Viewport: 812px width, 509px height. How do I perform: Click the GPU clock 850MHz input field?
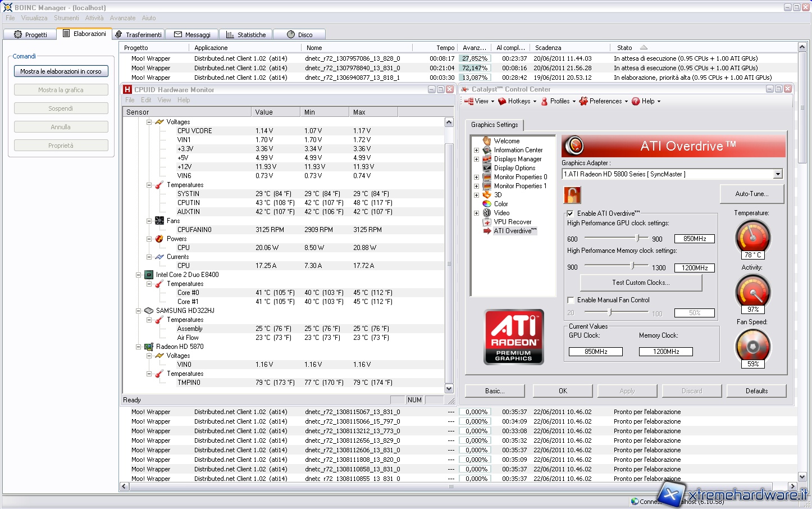[x=695, y=239]
